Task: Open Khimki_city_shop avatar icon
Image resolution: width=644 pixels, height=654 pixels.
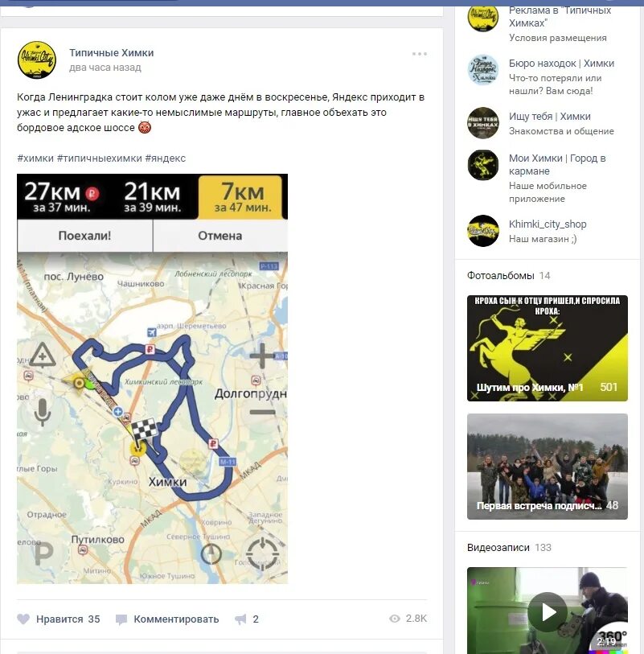Action: (483, 231)
